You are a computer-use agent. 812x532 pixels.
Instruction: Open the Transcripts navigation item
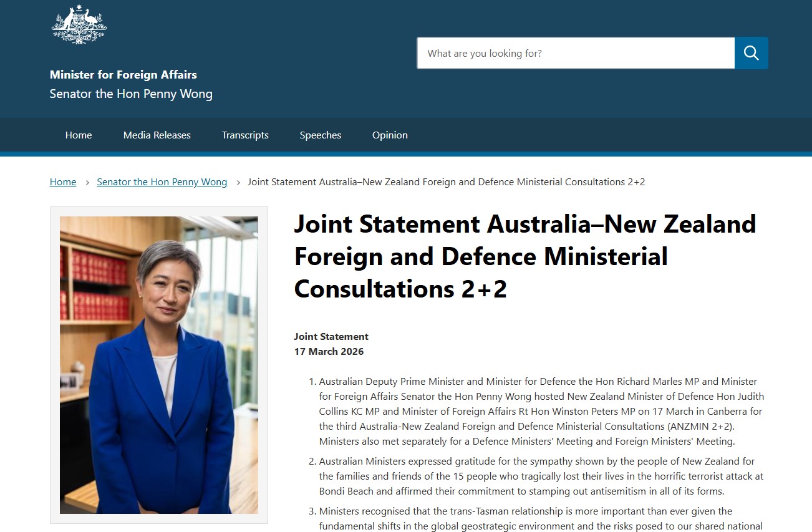point(245,135)
